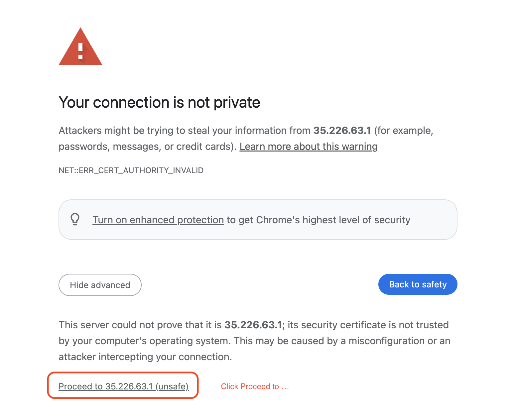
Task: Proceed to 35.226.63.1 (unsafe) link
Action: pos(123,386)
